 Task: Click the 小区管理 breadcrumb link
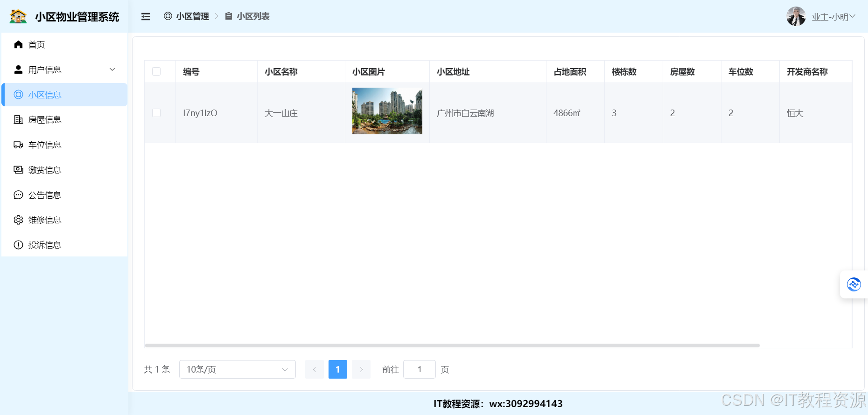193,16
